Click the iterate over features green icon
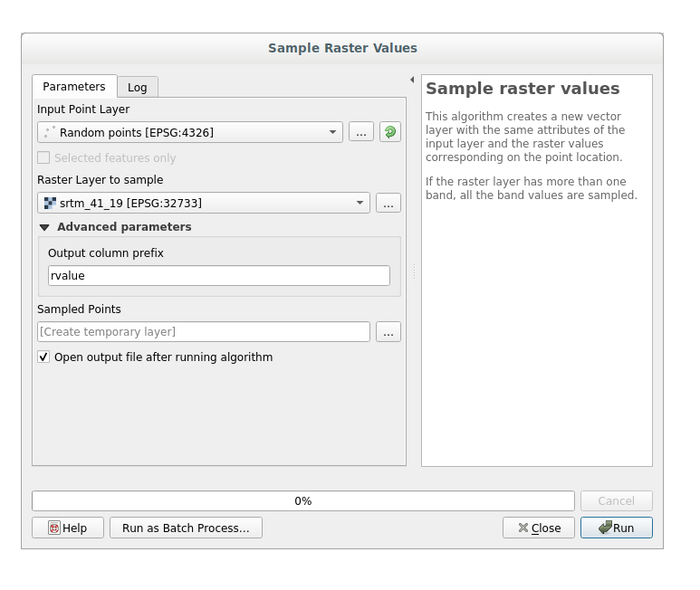 pyautogui.click(x=389, y=132)
